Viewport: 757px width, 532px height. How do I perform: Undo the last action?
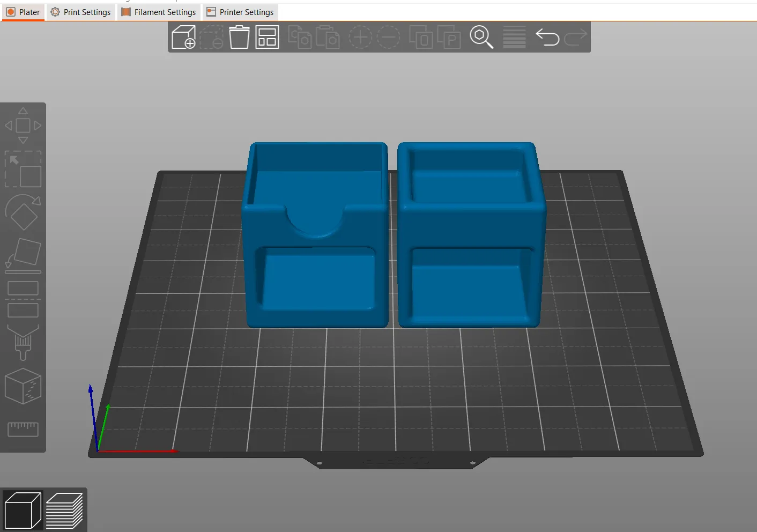click(547, 37)
